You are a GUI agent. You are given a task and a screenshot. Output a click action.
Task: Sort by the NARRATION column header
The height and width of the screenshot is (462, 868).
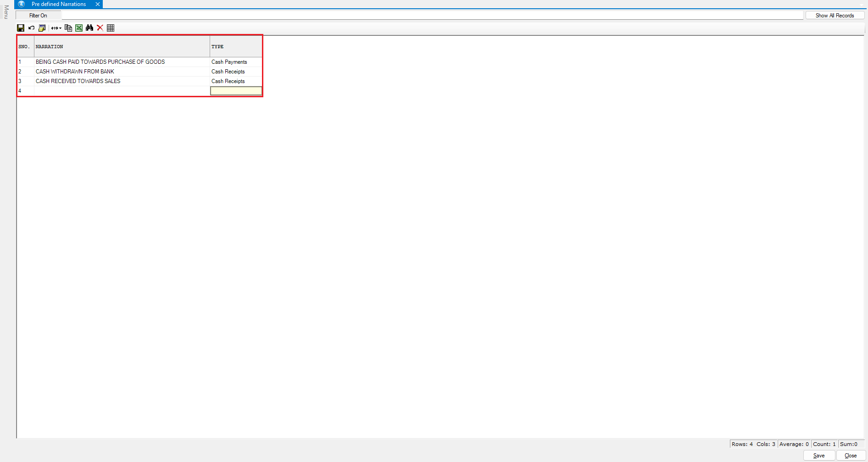122,47
